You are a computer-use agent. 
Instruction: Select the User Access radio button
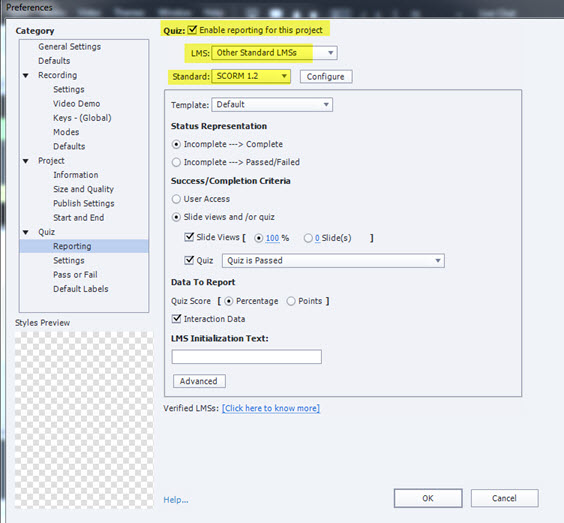point(176,199)
